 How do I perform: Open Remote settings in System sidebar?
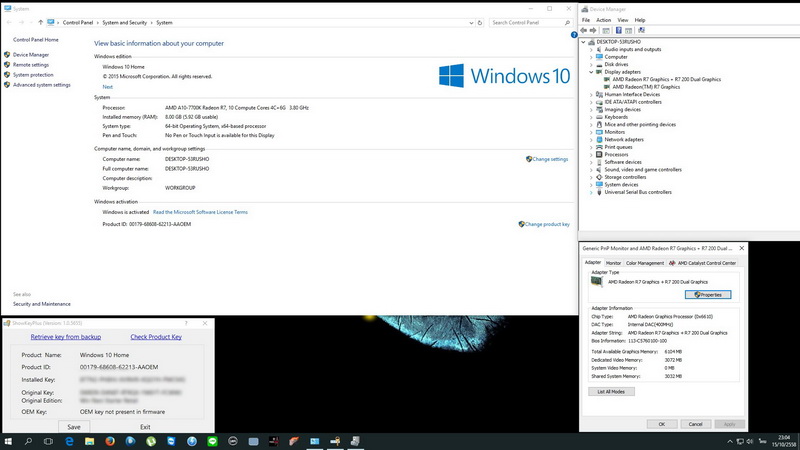(31, 65)
